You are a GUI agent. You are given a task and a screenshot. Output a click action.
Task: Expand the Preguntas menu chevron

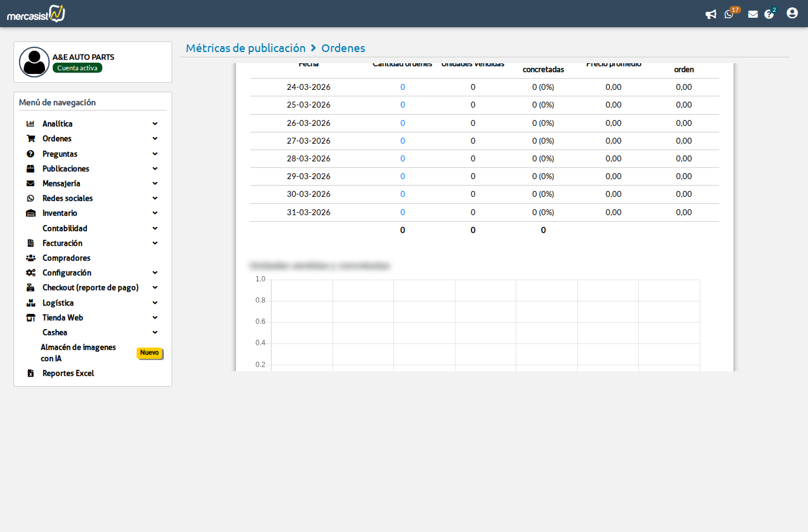155,154
